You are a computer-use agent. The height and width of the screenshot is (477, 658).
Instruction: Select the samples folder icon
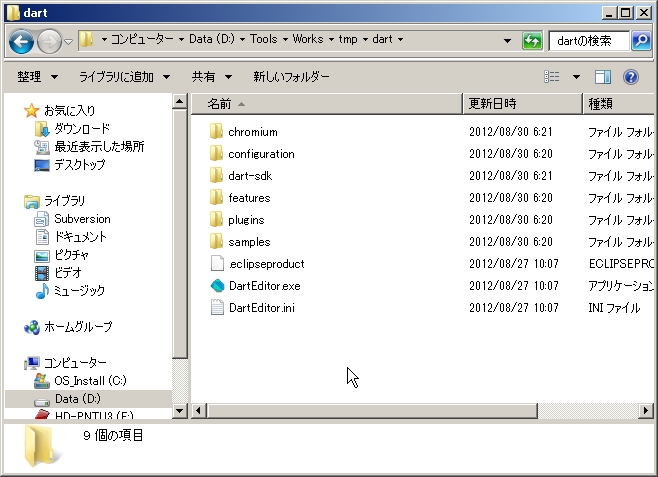216,241
